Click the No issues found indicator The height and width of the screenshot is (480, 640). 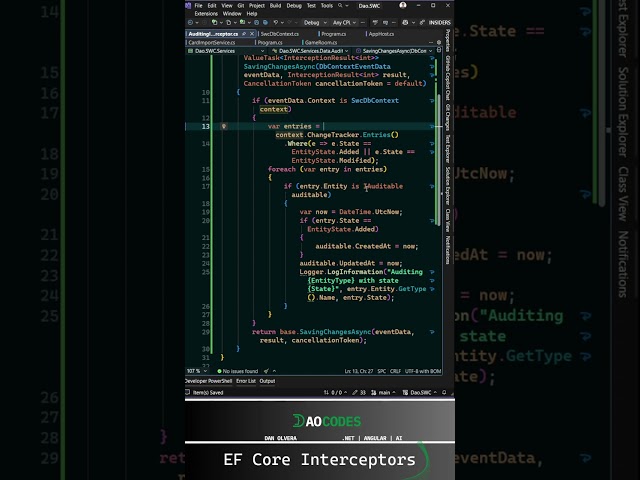click(238, 371)
